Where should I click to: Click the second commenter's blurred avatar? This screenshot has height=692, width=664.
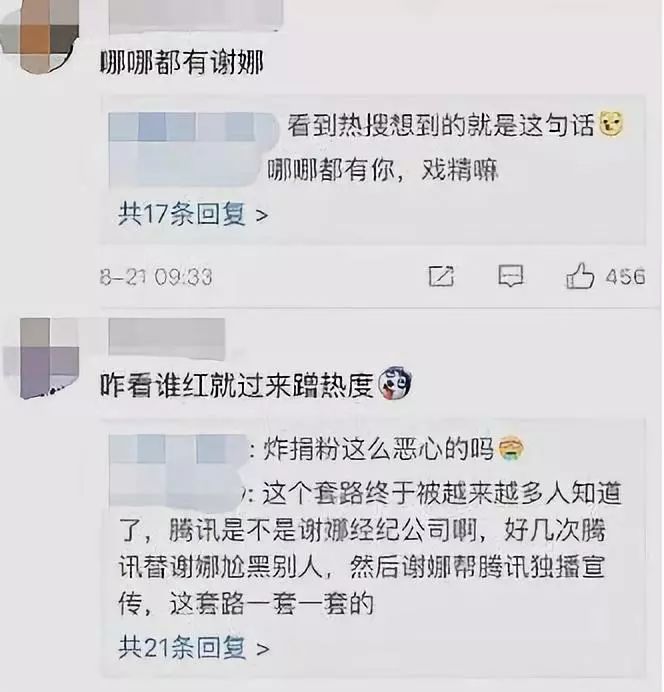coord(42,358)
